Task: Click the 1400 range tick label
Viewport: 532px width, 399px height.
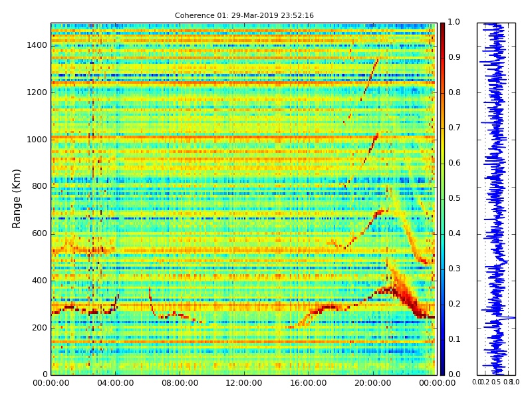Action: point(37,45)
